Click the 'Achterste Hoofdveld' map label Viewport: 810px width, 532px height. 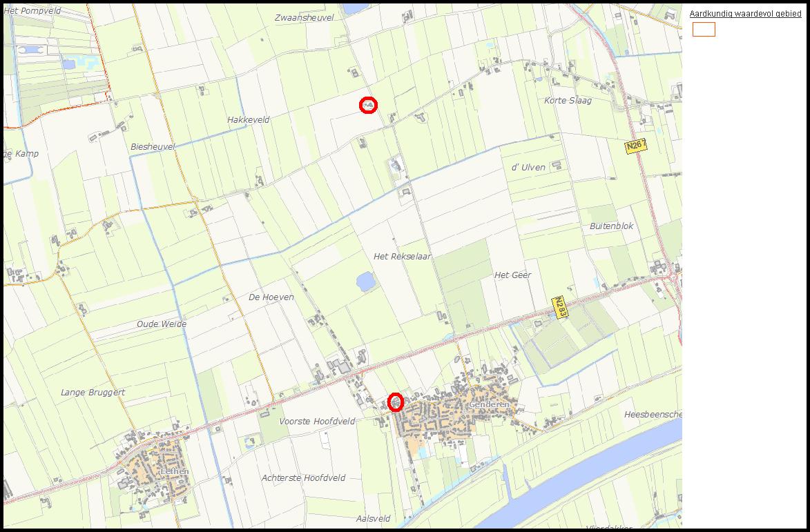(303, 477)
